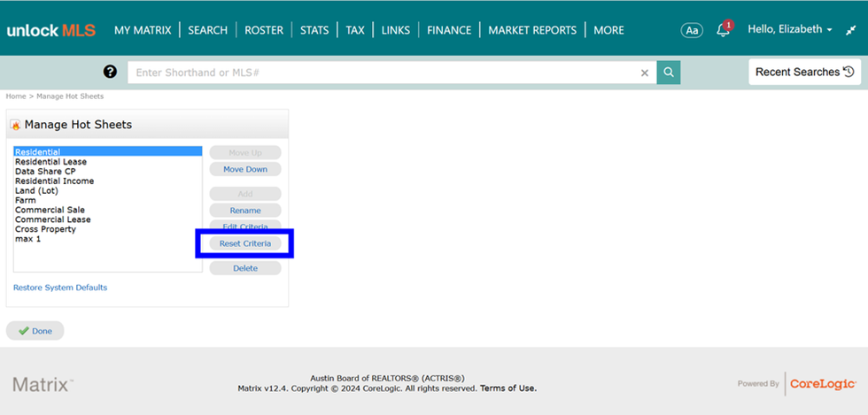Open the LINKS menu
The height and width of the screenshot is (415, 868).
pos(396,30)
